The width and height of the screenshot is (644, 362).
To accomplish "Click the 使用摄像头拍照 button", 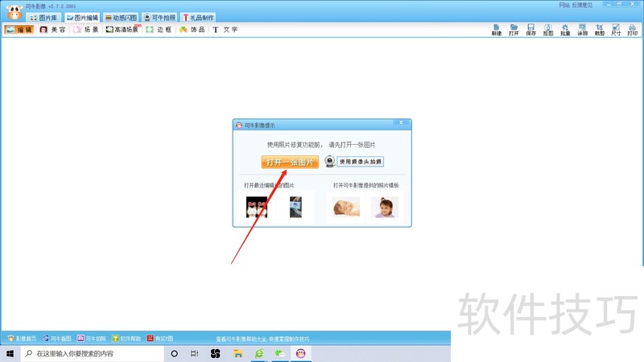I will pyautogui.click(x=360, y=162).
